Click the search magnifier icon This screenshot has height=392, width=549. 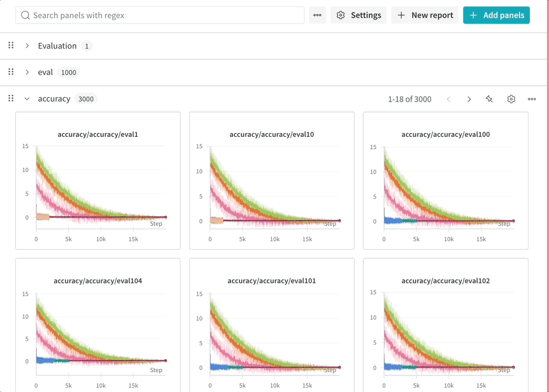[x=26, y=15]
